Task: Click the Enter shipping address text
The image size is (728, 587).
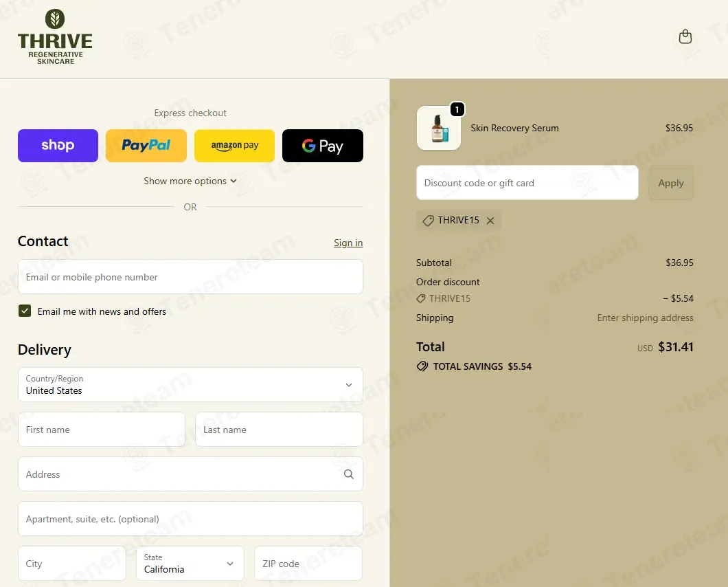Action: click(x=645, y=318)
